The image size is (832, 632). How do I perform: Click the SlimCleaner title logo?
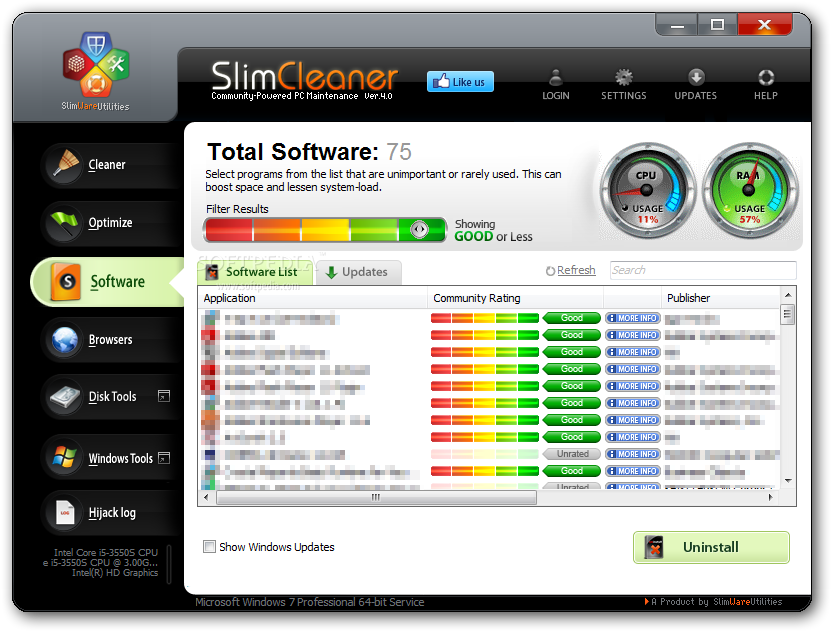[304, 80]
